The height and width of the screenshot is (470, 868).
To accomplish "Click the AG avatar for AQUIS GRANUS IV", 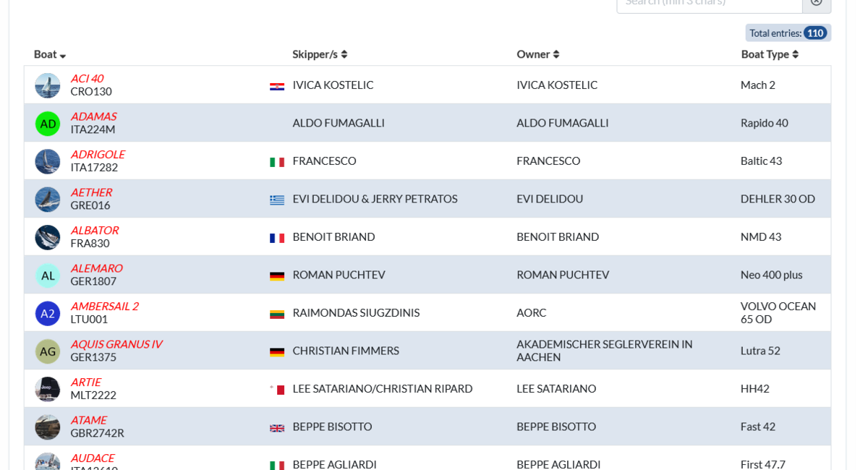I will pos(48,351).
